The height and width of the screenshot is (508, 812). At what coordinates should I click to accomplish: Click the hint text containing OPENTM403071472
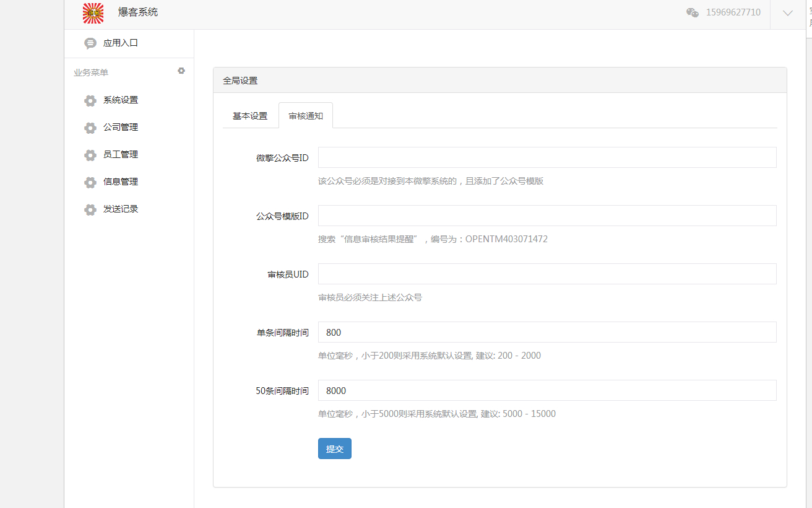point(433,239)
